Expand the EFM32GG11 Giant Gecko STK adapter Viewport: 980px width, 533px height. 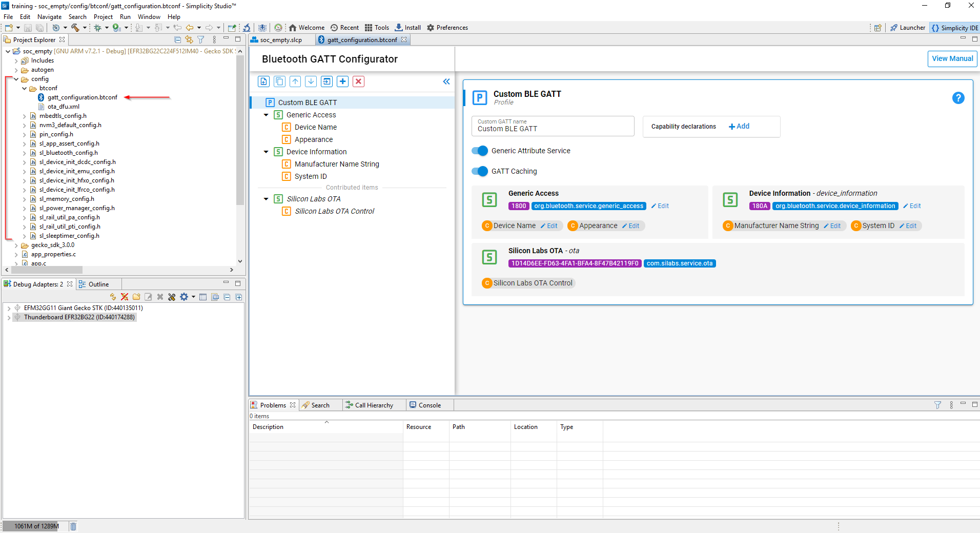[x=9, y=309]
